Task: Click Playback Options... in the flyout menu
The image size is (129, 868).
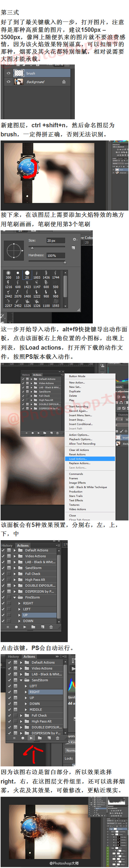Action: tap(80, 439)
